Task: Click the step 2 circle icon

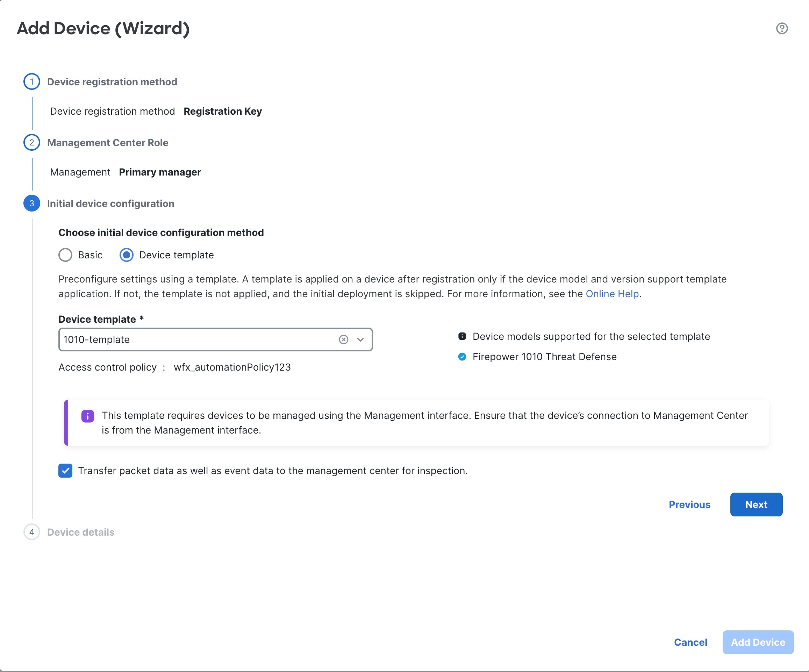Action: coord(31,143)
